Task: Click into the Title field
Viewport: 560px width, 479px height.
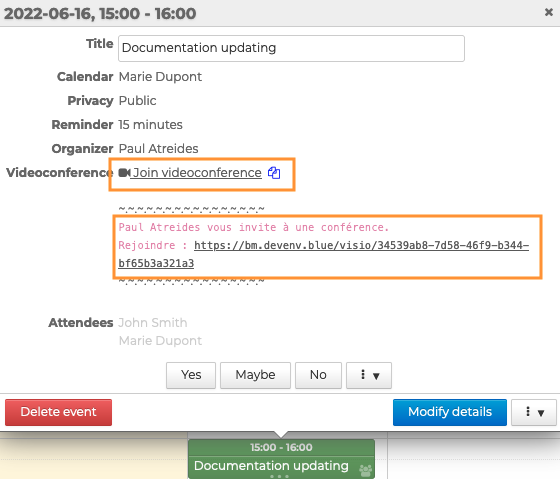Action: click(291, 48)
